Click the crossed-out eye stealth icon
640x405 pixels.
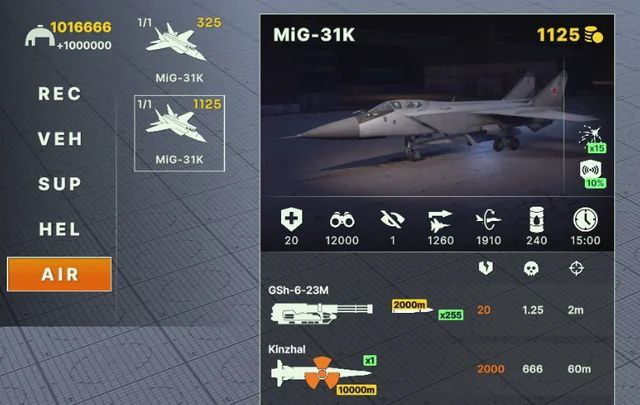(x=392, y=219)
